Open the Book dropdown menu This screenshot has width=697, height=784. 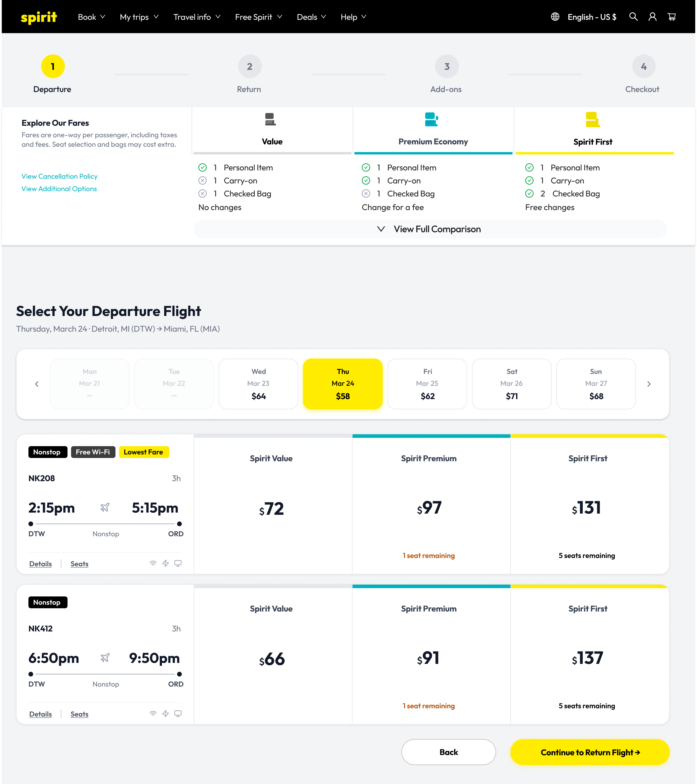click(x=91, y=17)
